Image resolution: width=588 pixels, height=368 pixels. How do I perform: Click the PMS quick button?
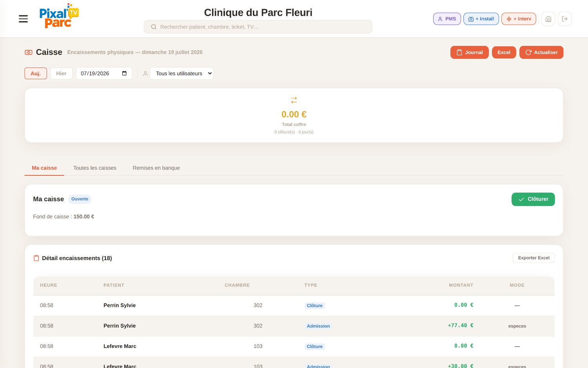pyautogui.click(x=447, y=19)
